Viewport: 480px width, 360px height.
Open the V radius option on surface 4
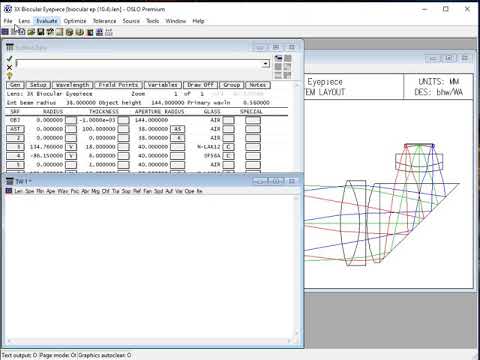point(71,156)
